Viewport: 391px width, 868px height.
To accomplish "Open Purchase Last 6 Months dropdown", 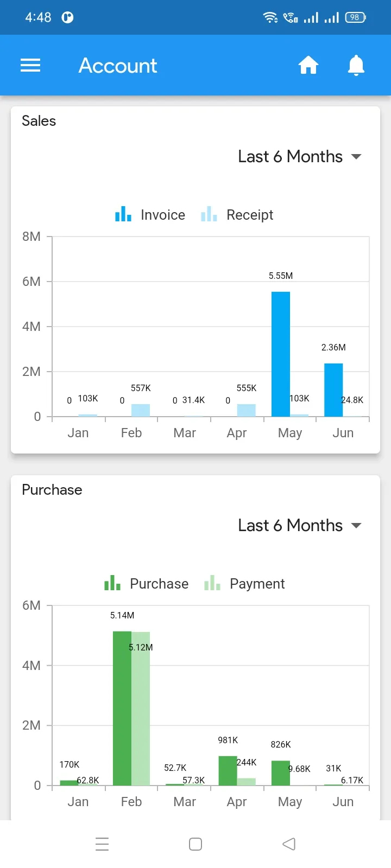I will [x=300, y=526].
